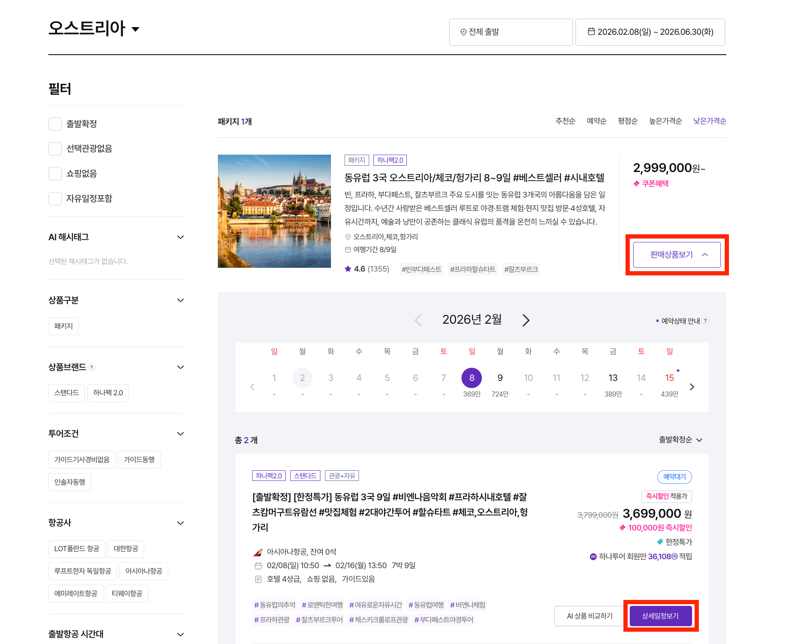Viewport: 812px width, 644px height.
Task: Click the AI 상품 비교하기 button
Action: pos(590,616)
